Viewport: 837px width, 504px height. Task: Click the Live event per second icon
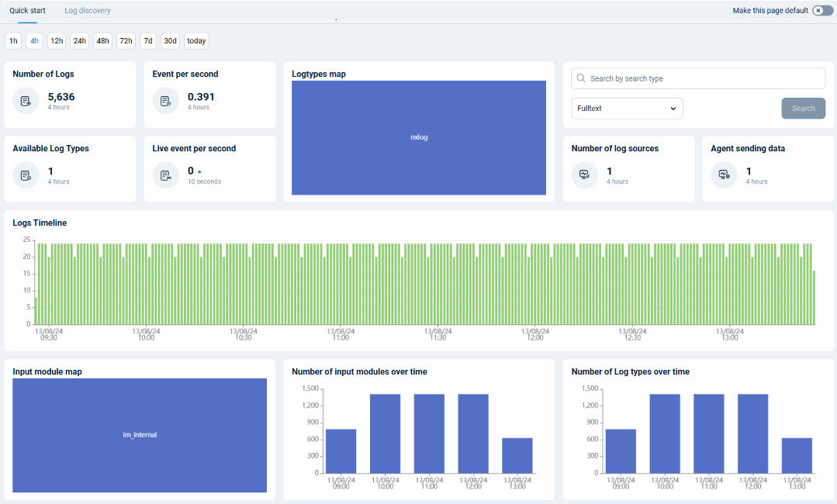click(165, 175)
